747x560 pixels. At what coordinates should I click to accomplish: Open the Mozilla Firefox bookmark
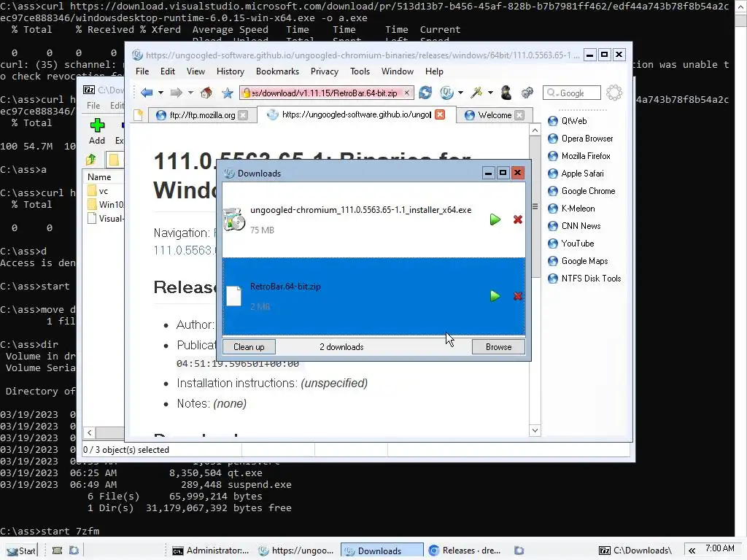pyautogui.click(x=586, y=156)
